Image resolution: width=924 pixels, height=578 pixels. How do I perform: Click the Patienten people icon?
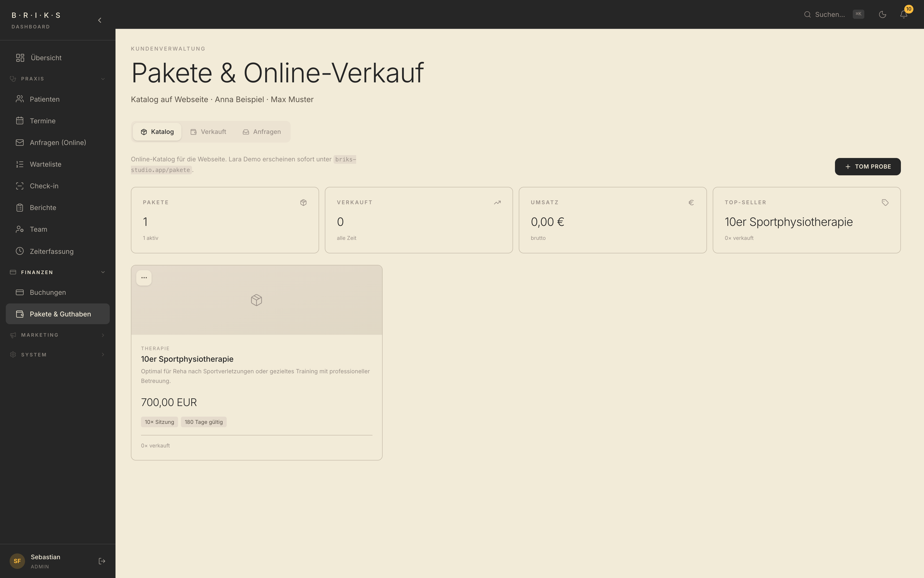click(20, 99)
